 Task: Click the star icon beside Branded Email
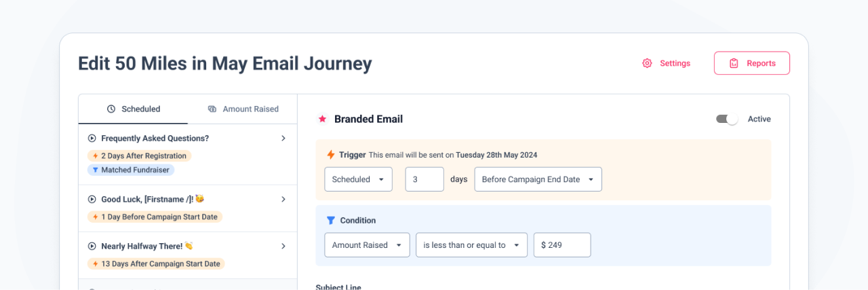322,119
